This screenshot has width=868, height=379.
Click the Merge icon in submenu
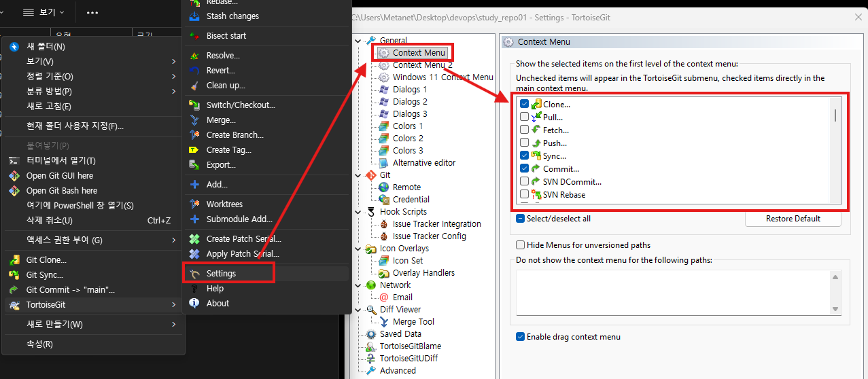(194, 120)
